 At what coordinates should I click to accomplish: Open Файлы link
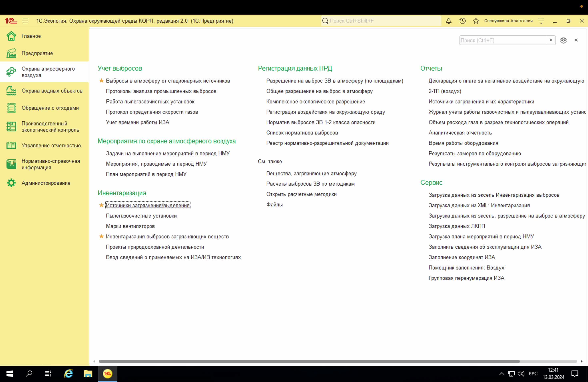point(274,205)
